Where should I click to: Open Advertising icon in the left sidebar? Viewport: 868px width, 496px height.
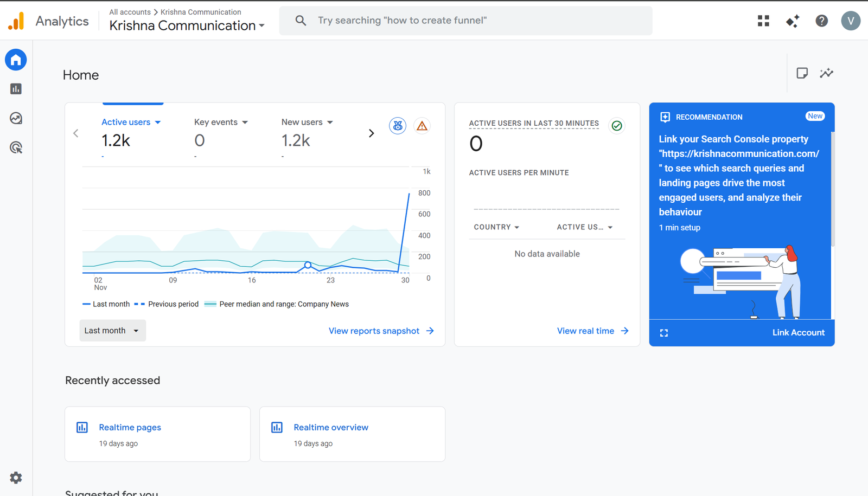tap(16, 147)
